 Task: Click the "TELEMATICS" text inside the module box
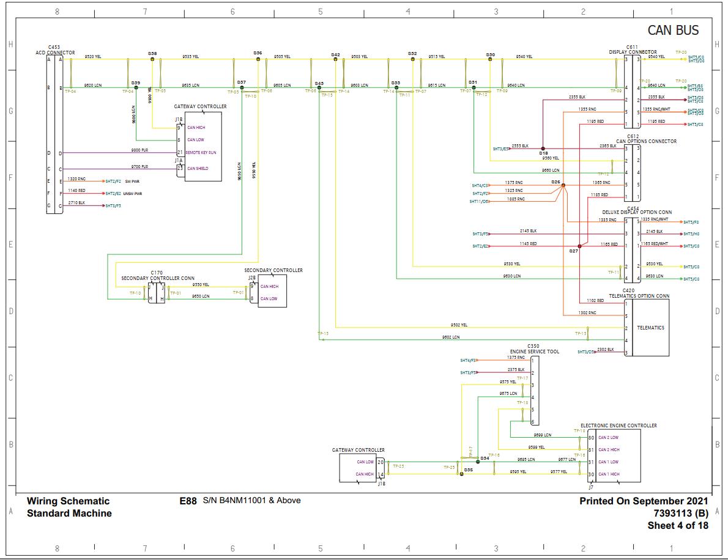click(x=650, y=328)
